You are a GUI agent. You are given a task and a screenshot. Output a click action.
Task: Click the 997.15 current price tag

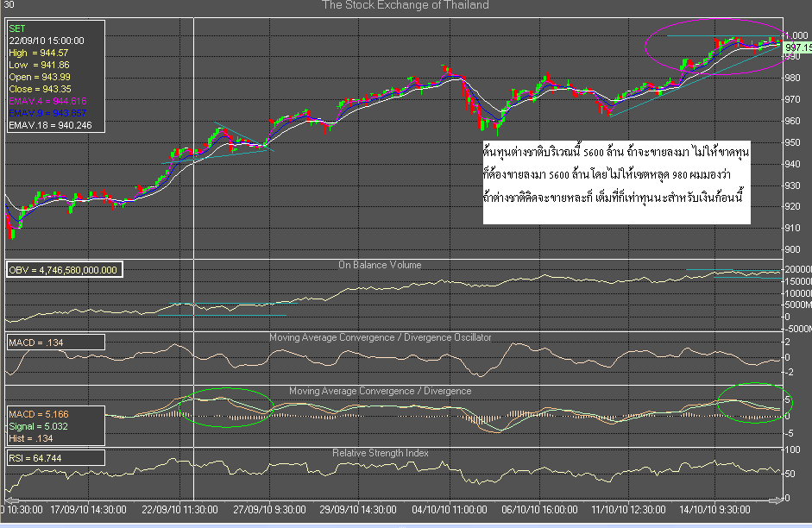pos(798,47)
